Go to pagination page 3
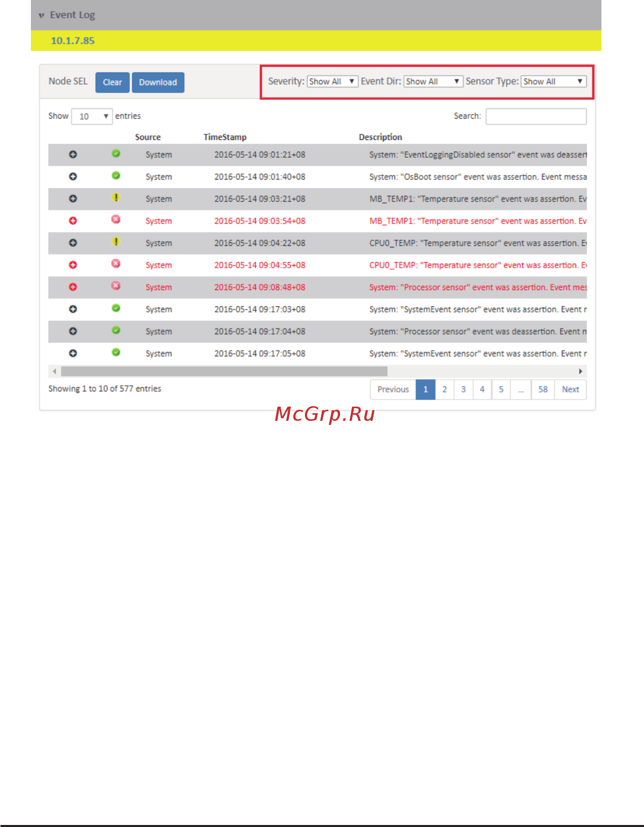Screen dimensions: 644x827 463,389
